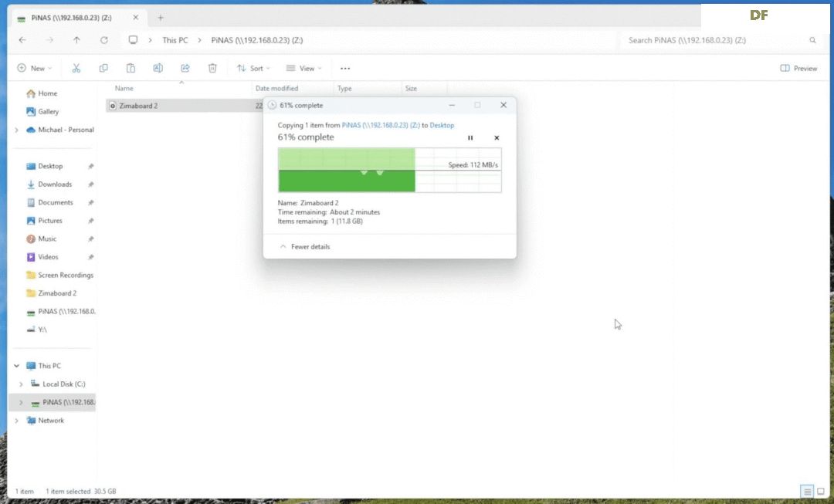Click the PiNAS source link in copy dialog
This screenshot has width=834, height=504.
[x=381, y=126]
